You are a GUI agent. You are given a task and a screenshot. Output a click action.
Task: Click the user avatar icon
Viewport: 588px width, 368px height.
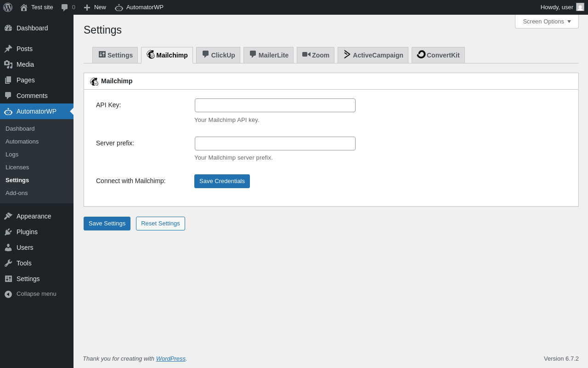580,7
